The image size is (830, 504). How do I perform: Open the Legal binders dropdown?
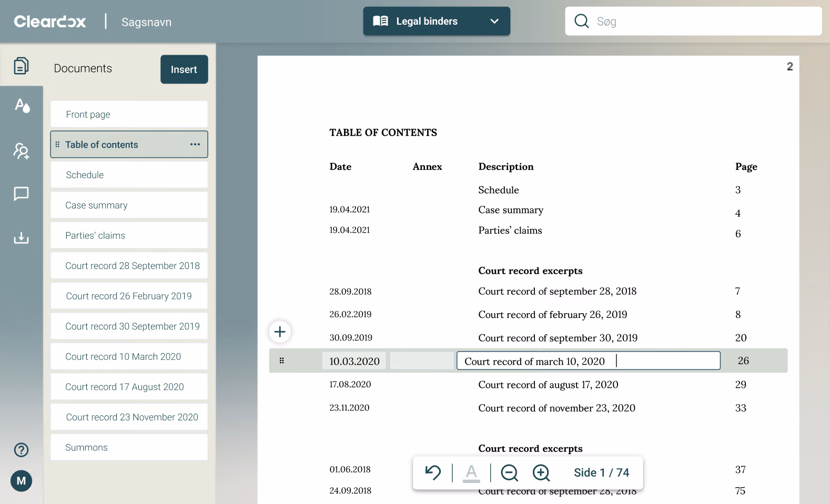(437, 21)
